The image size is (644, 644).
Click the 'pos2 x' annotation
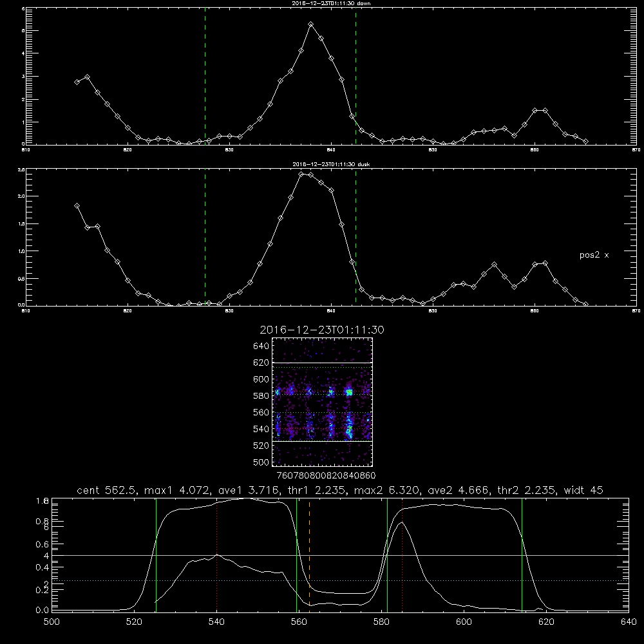coord(594,255)
